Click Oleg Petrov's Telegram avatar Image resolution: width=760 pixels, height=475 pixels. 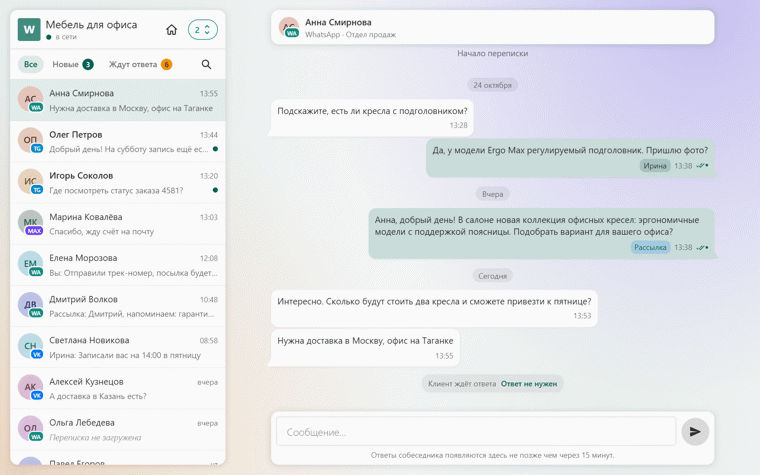click(30, 140)
